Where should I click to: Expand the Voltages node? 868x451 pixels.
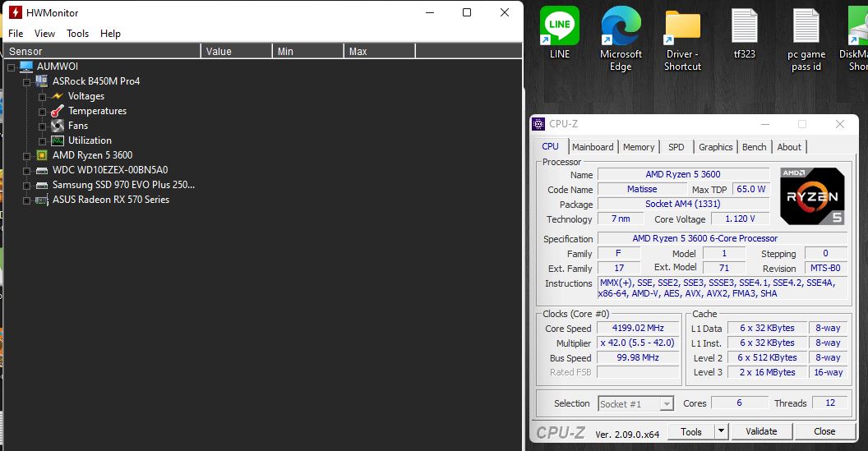point(42,97)
